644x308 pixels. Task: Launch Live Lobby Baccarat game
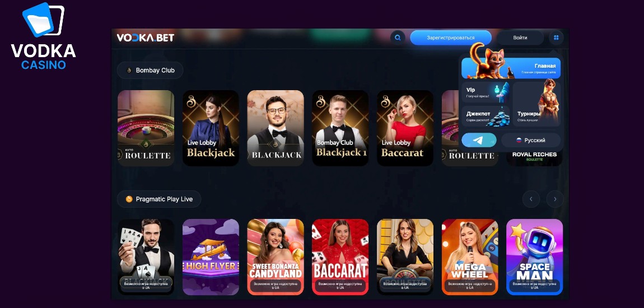pyautogui.click(x=405, y=128)
